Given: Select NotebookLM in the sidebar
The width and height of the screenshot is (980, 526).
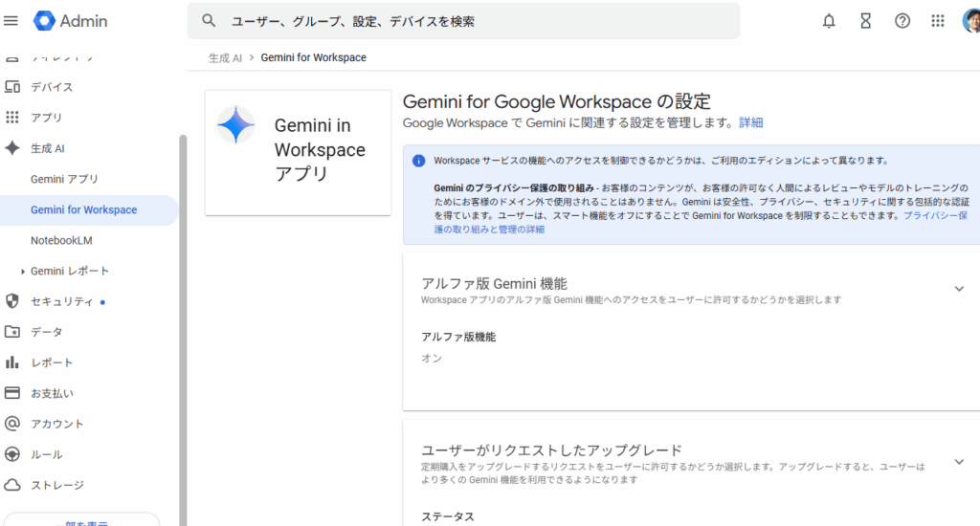Looking at the screenshot, I should [x=61, y=240].
